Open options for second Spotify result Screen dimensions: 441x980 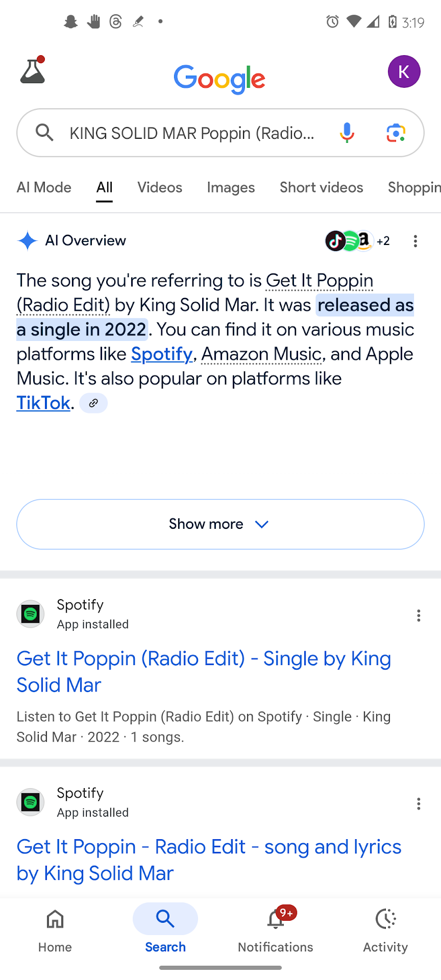click(419, 804)
